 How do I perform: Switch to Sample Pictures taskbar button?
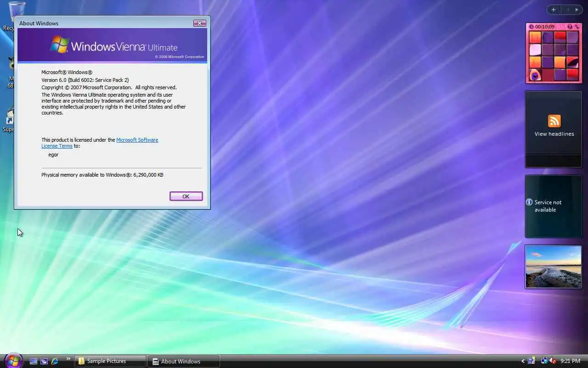[x=110, y=361]
